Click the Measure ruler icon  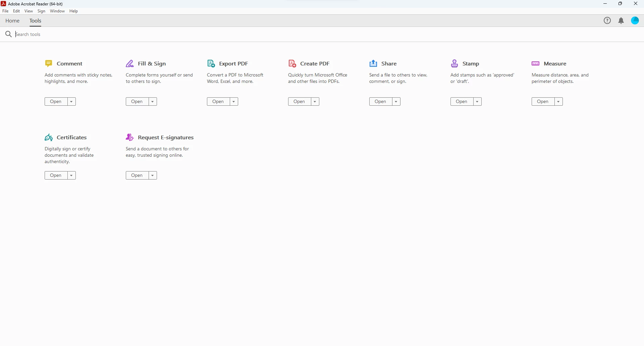click(536, 63)
